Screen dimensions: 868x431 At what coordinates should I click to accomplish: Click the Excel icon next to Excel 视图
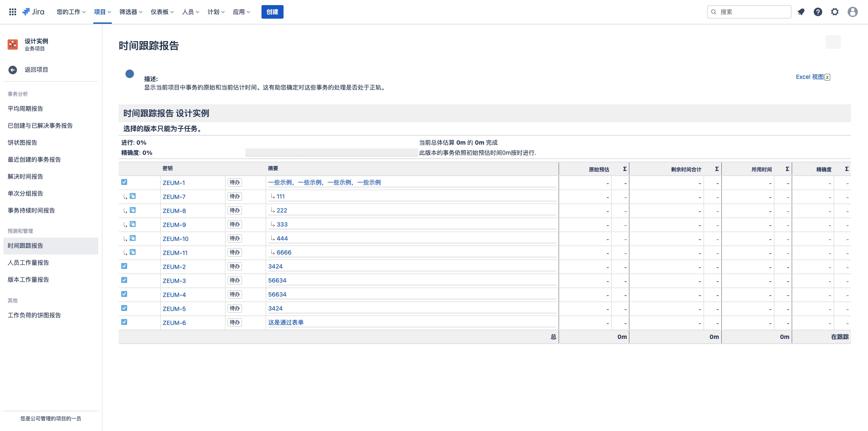point(827,77)
